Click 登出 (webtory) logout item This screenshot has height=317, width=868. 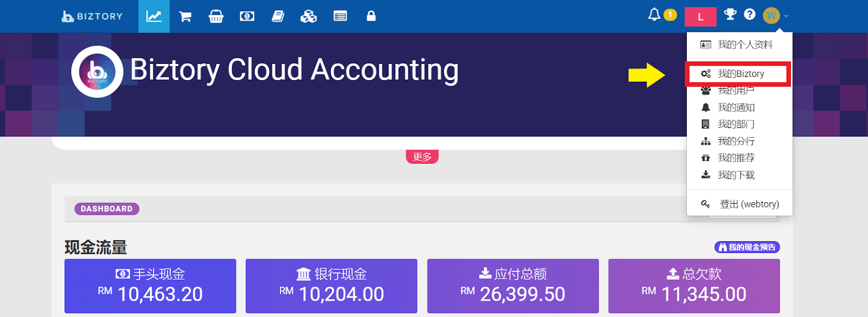click(x=739, y=204)
